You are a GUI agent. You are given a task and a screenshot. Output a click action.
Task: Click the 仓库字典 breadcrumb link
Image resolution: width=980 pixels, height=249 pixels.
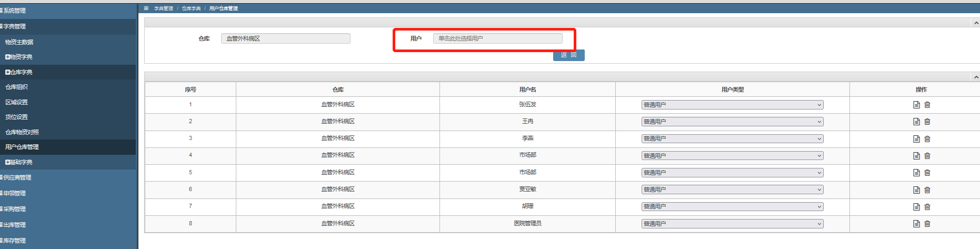[191, 8]
